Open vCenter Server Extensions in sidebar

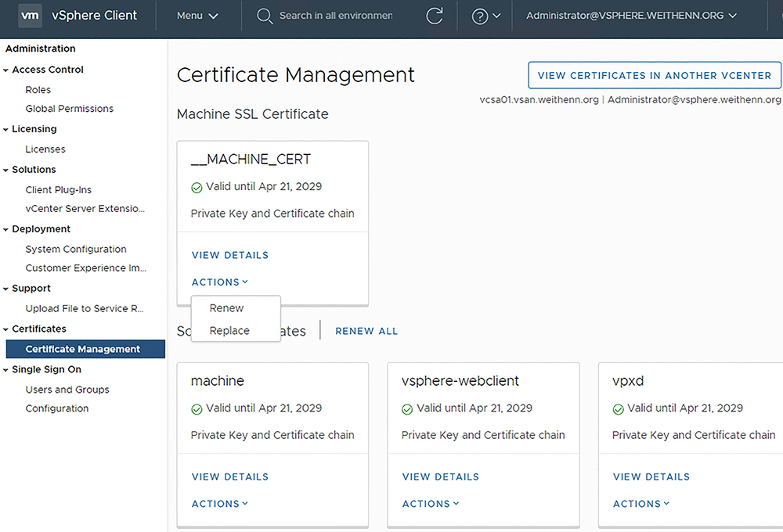(x=85, y=209)
